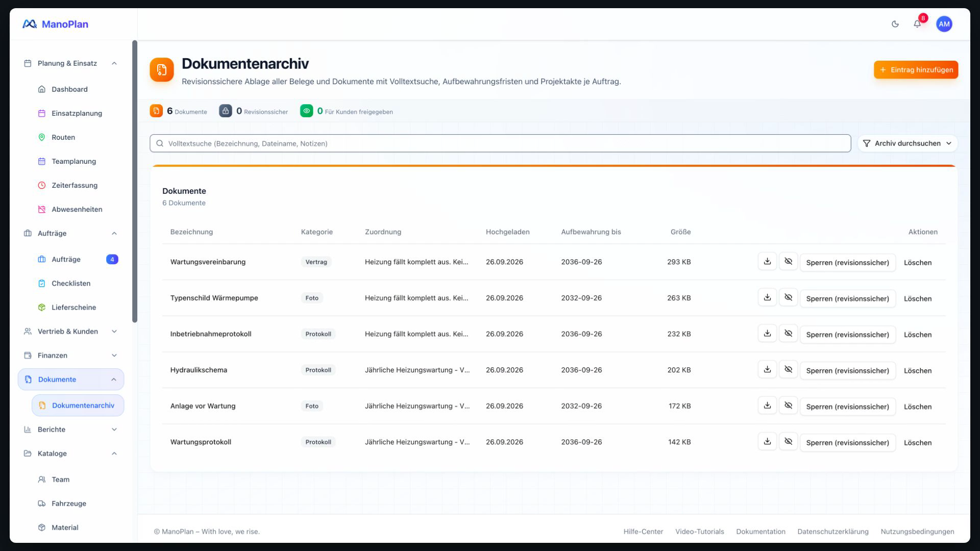980x551 pixels.
Task: Download Anlage vor Wartung photo
Action: point(767,406)
